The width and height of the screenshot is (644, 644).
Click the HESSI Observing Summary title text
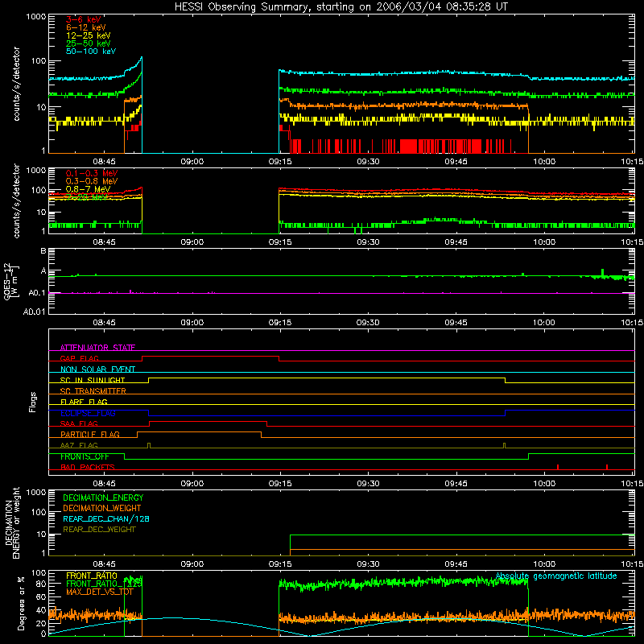[x=341, y=6]
